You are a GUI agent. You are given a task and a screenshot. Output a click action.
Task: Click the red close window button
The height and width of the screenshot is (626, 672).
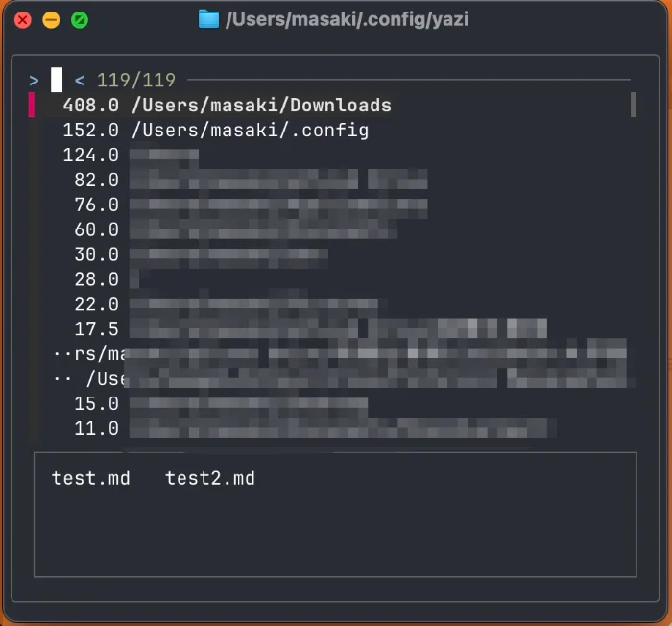click(22, 19)
